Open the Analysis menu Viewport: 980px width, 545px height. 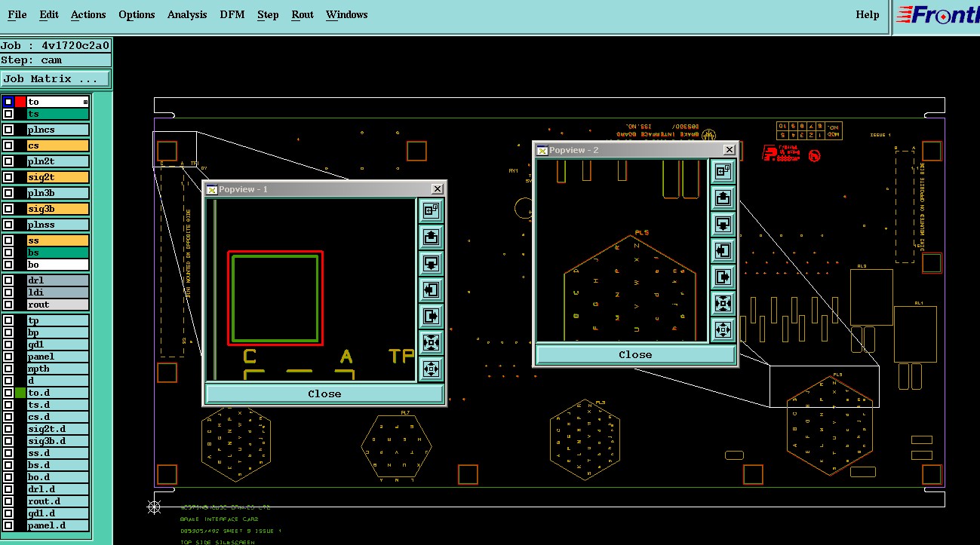click(x=187, y=14)
